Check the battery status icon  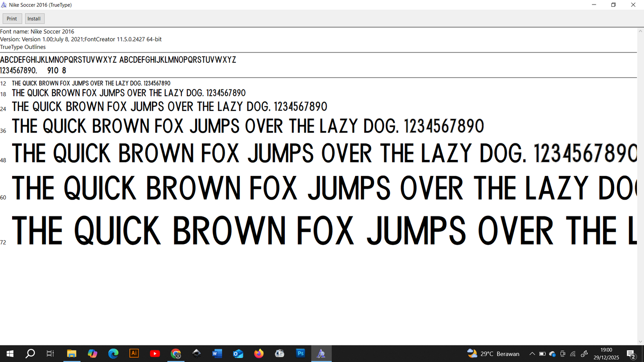coord(542,354)
